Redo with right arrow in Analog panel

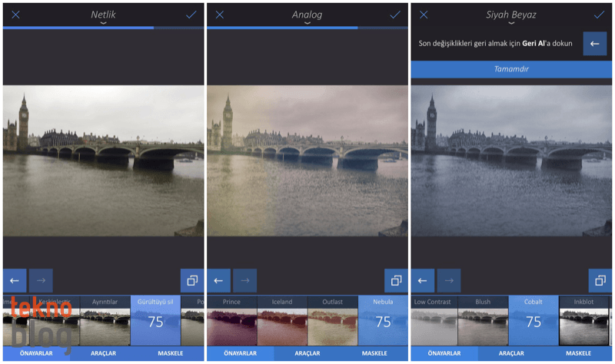coord(244,280)
